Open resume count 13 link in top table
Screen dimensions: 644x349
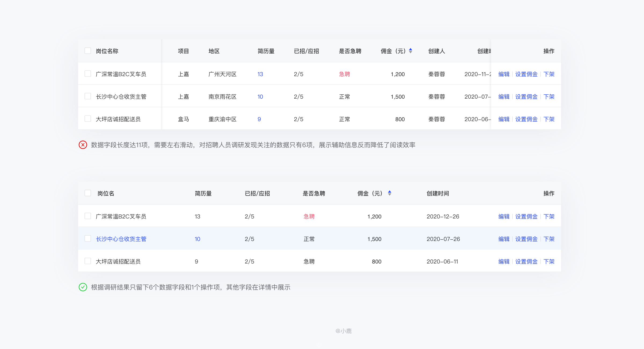pyautogui.click(x=260, y=74)
